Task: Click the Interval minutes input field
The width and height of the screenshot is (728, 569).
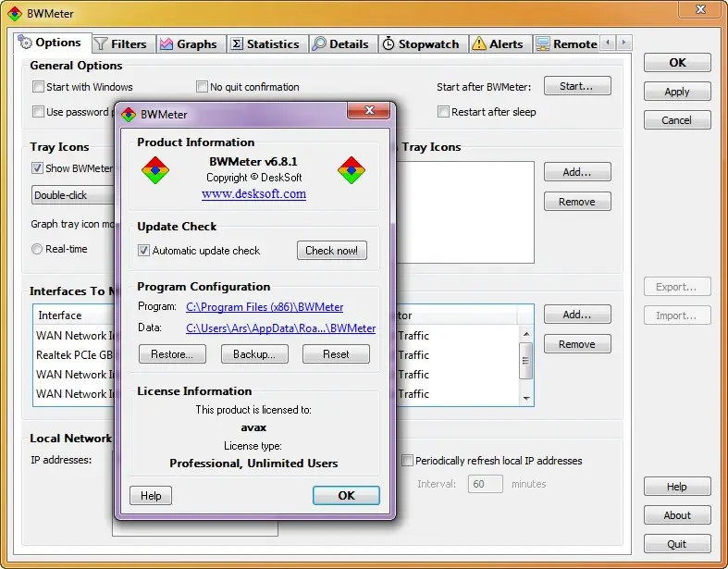Action: click(485, 484)
